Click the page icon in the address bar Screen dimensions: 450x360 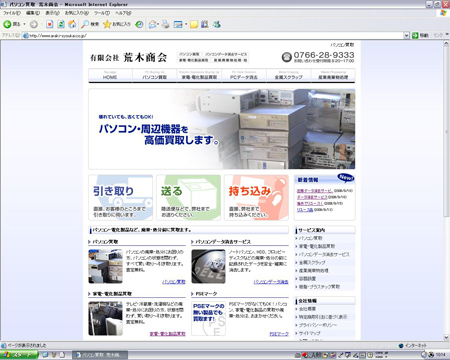(26, 35)
